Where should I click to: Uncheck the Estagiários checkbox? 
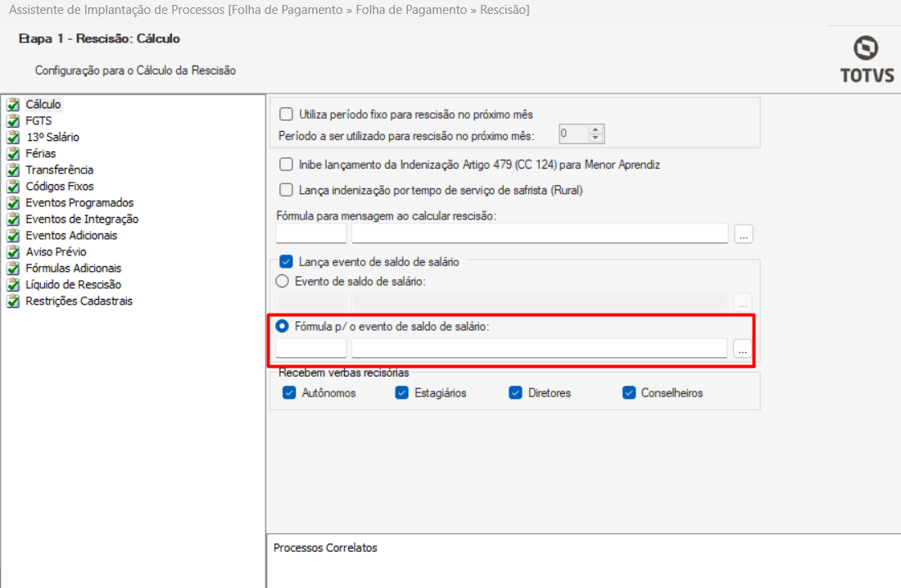[401, 392]
